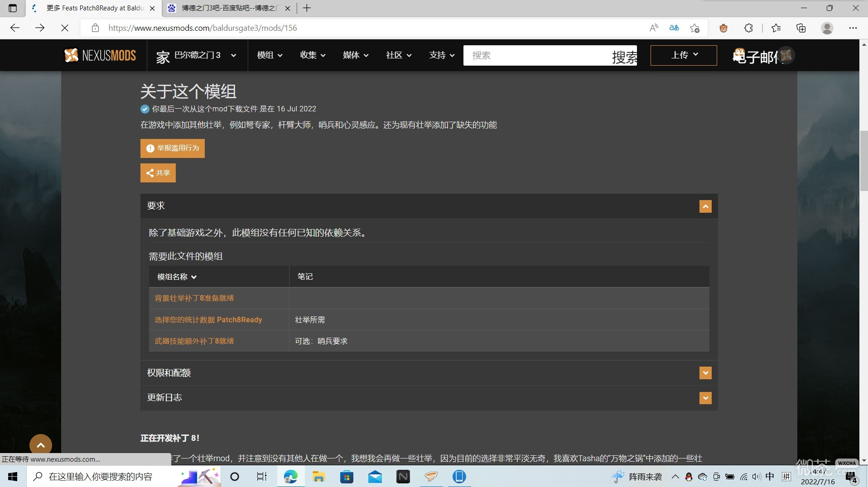868x487 pixels.
Task: Open the tab actions menu icon
Action: tap(13, 8)
